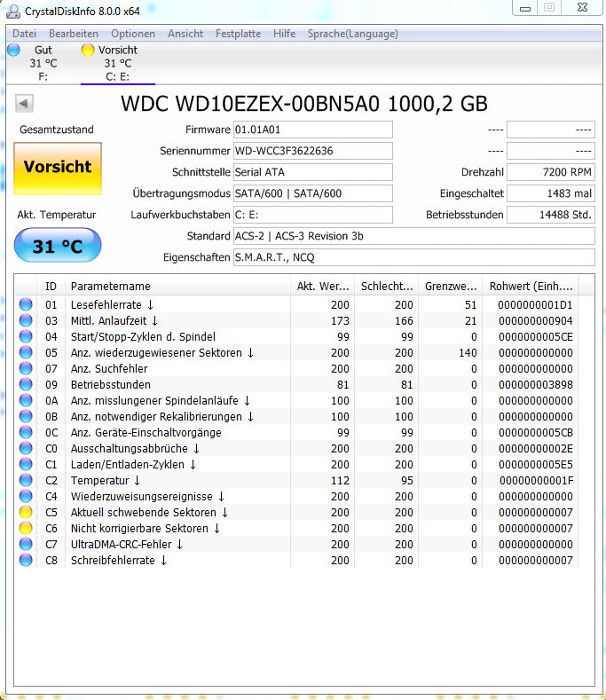Select threshold value 140 in row 05
606x700 pixels.
pyautogui.click(x=468, y=353)
